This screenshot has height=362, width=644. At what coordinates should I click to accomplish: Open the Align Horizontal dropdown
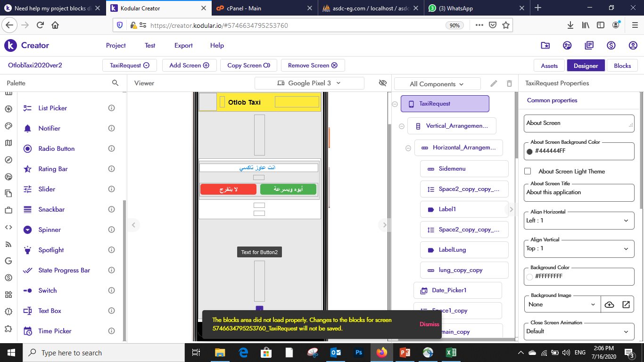(579, 220)
